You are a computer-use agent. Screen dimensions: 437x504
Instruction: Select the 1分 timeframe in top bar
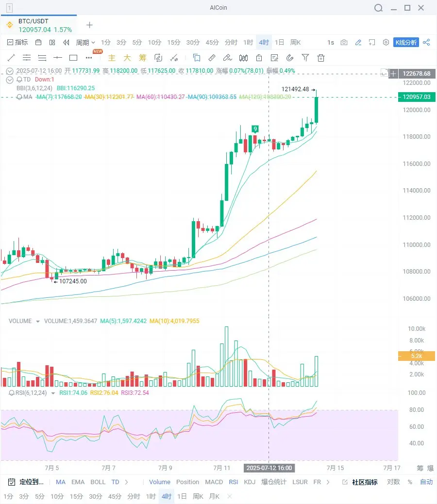coord(105,42)
